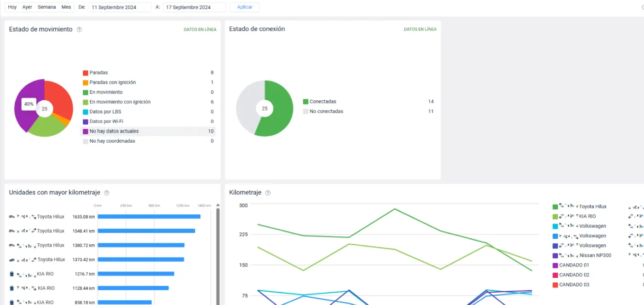Open the help icon beside Estado de movimiento
The image size is (644, 305).
(x=79, y=29)
